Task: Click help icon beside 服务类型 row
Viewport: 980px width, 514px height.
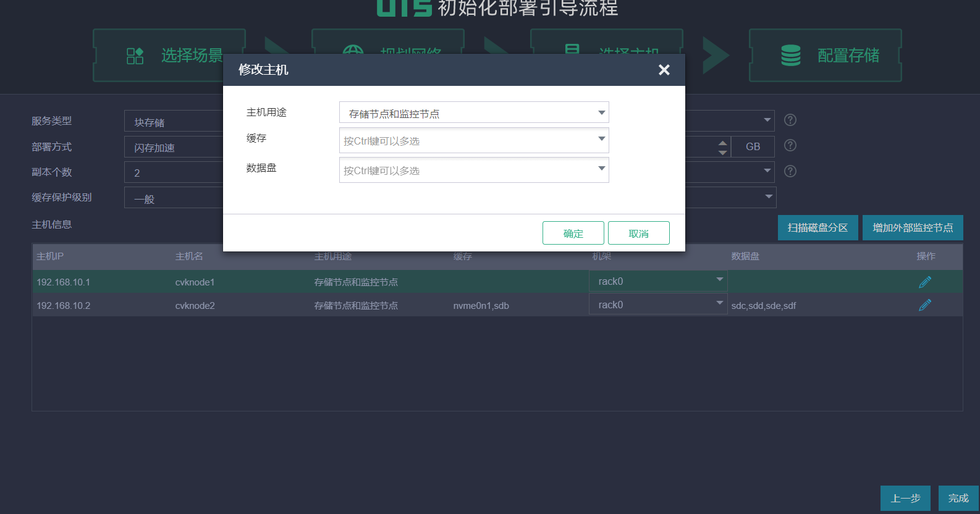Action: pyautogui.click(x=790, y=120)
